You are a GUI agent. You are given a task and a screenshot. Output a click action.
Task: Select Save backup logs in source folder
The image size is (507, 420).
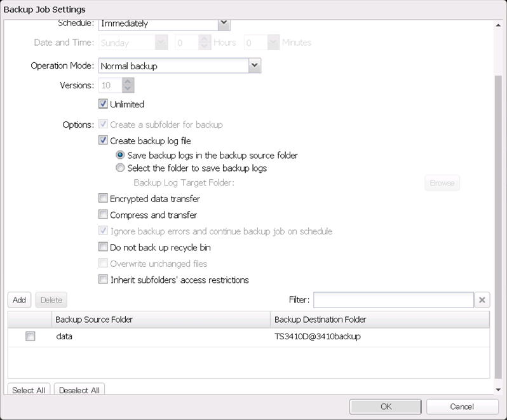(x=120, y=155)
